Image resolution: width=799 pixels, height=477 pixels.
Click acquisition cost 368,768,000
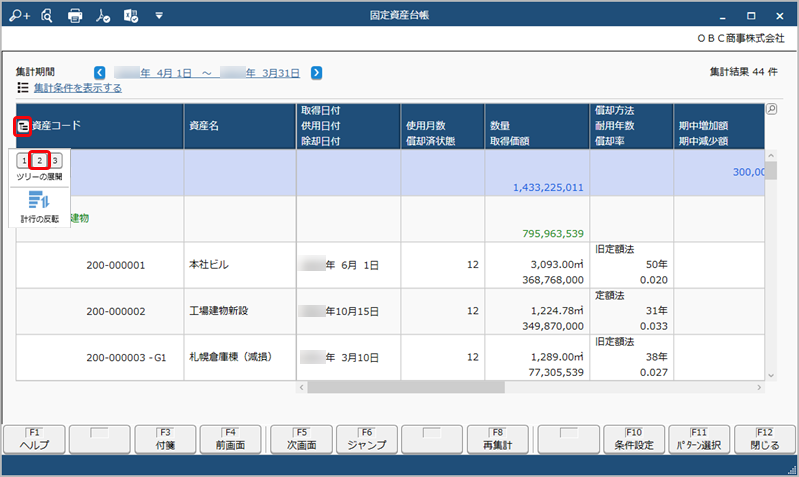pyautogui.click(x=553, y=280)
